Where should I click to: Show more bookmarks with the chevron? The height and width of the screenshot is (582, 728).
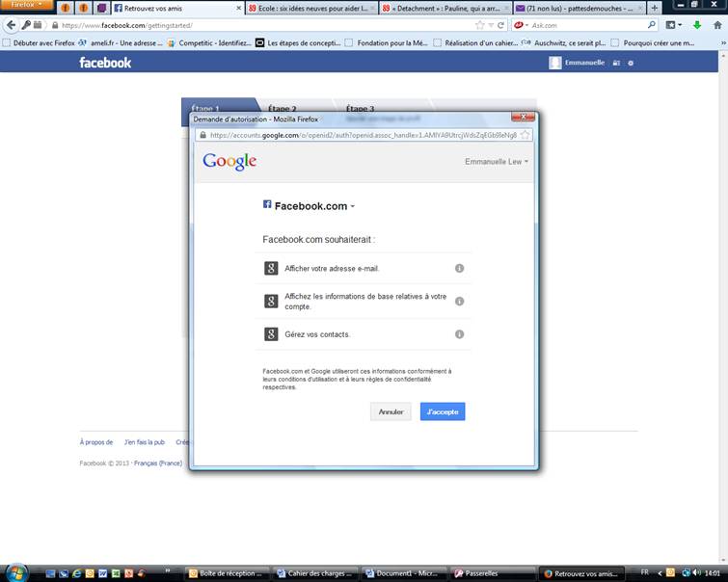pos(723,43)
